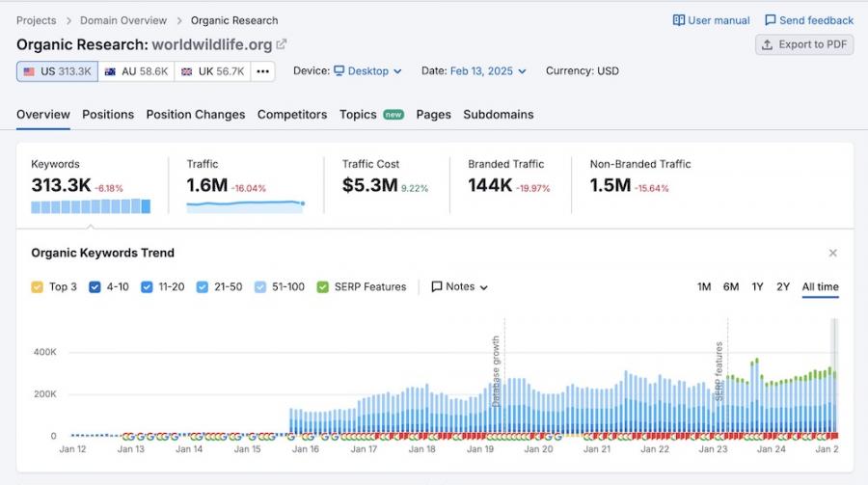868x485 pixels.
Task: Click the Send feedback link
Action: coord(809,20)
